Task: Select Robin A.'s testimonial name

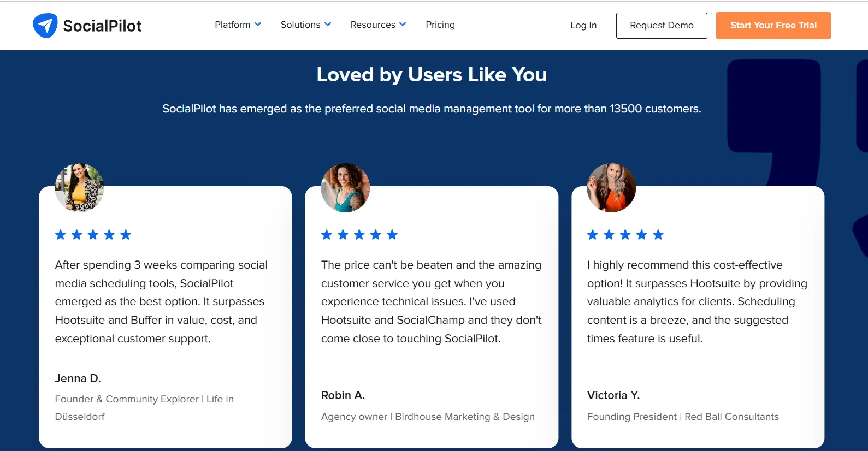Action: [x=343, y=395]
